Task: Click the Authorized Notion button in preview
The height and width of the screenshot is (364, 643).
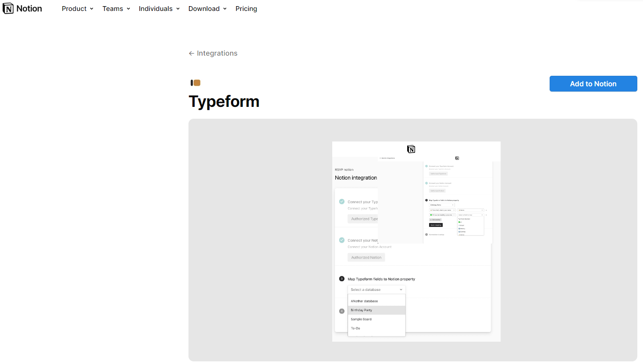Action: [366, 258]
